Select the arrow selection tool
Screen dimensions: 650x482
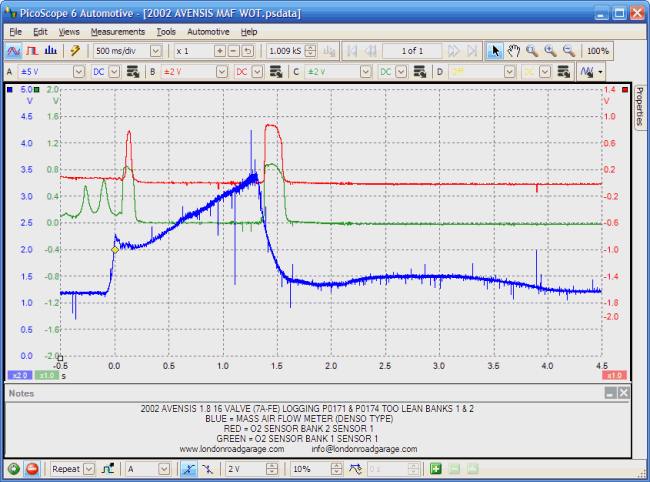point(495,50)
